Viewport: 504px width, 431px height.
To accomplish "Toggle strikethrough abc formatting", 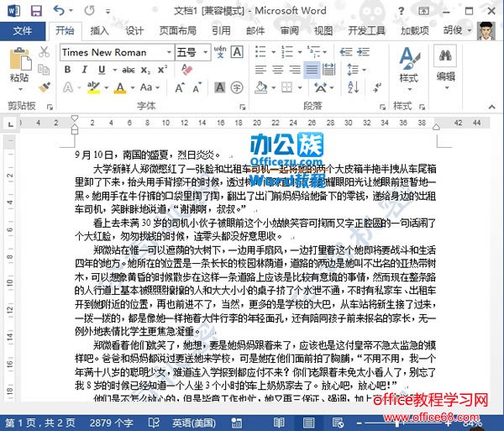I will coord(129,70).
